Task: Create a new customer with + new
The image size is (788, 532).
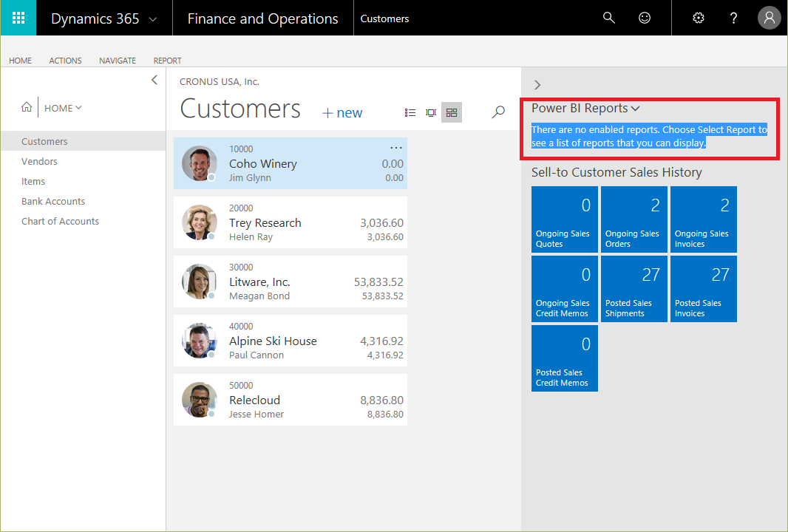Action: 342,112
